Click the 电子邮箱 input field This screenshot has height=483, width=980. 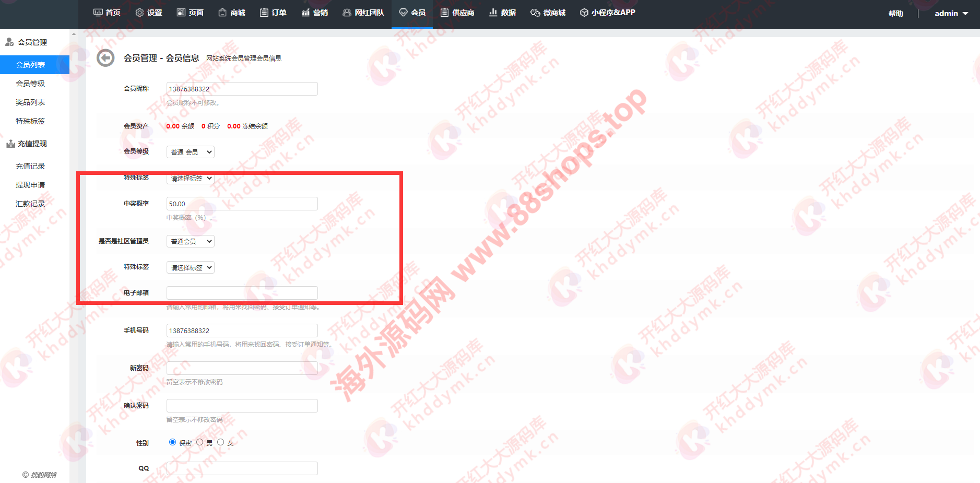242,293
